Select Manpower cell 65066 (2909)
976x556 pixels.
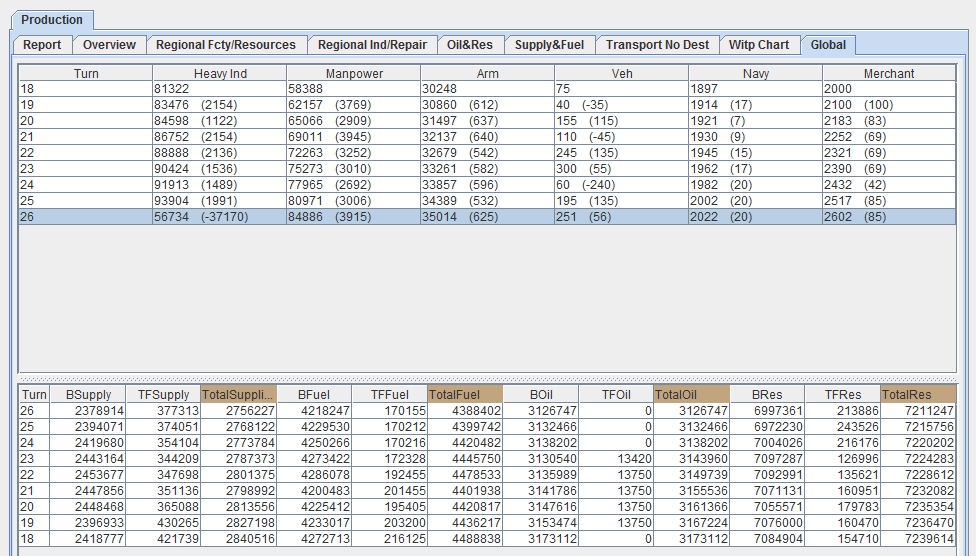coord(354,121)
